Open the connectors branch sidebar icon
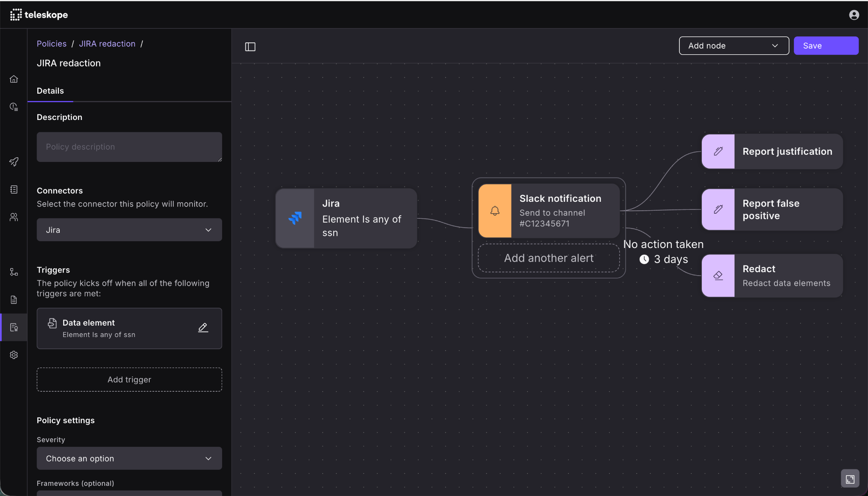 (x=14, y=272)
